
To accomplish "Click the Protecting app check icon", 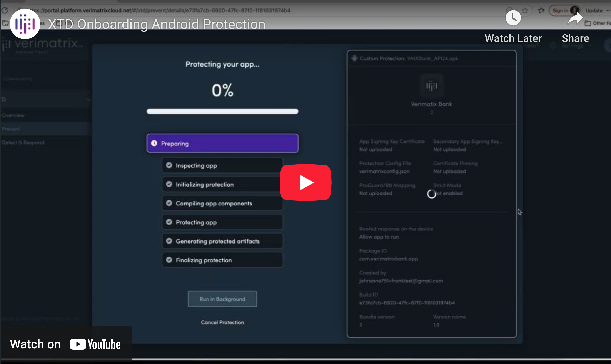I will tap(169, 222).
